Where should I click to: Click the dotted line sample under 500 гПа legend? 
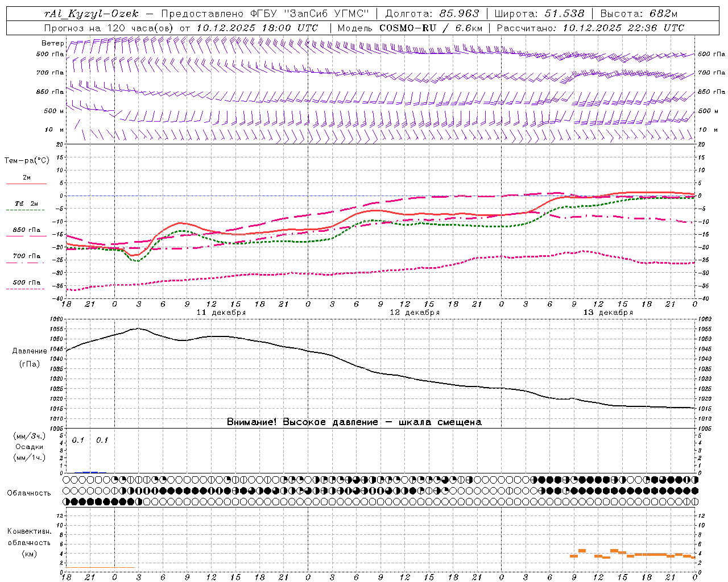(x=26, y=289)
